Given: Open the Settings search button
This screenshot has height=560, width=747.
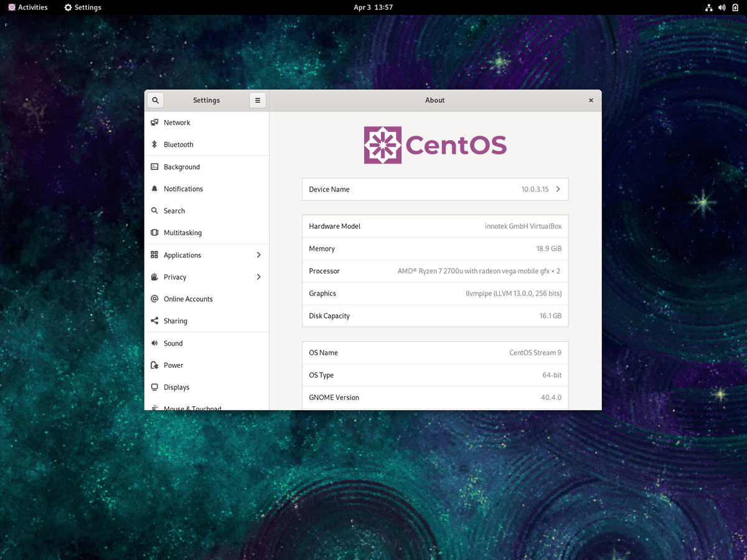Looking at the screenshot, I should pyautogui.click(x=156, y=100).
